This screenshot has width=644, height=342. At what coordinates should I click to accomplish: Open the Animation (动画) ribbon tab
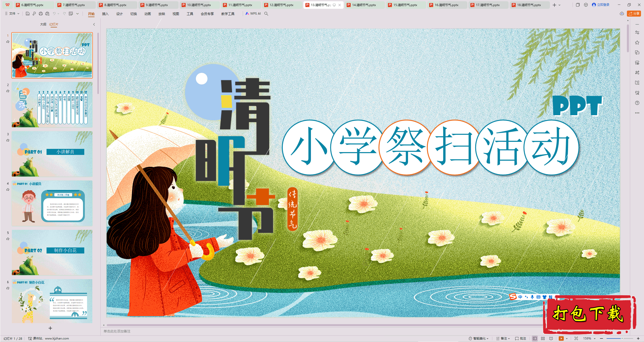pos(147,14)
